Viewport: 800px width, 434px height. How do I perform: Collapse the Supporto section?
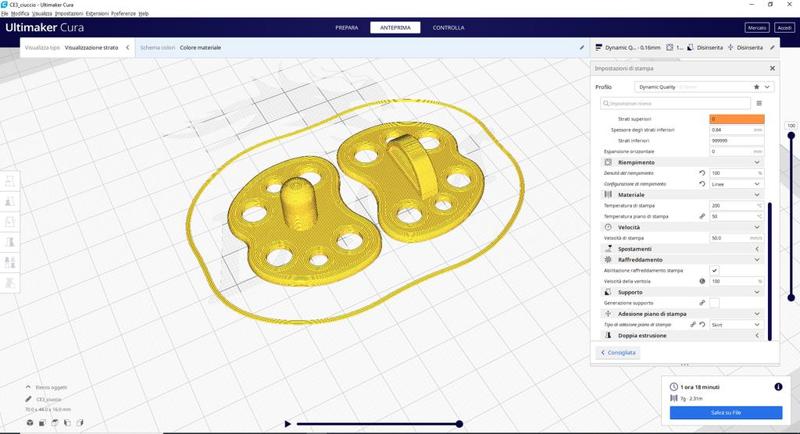(x=683, y=292)
